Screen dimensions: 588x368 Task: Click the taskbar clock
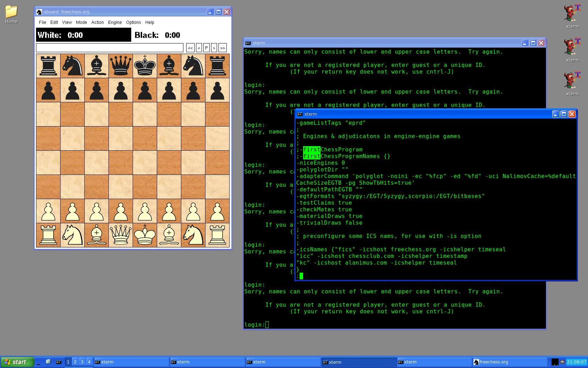click(576, 362)
